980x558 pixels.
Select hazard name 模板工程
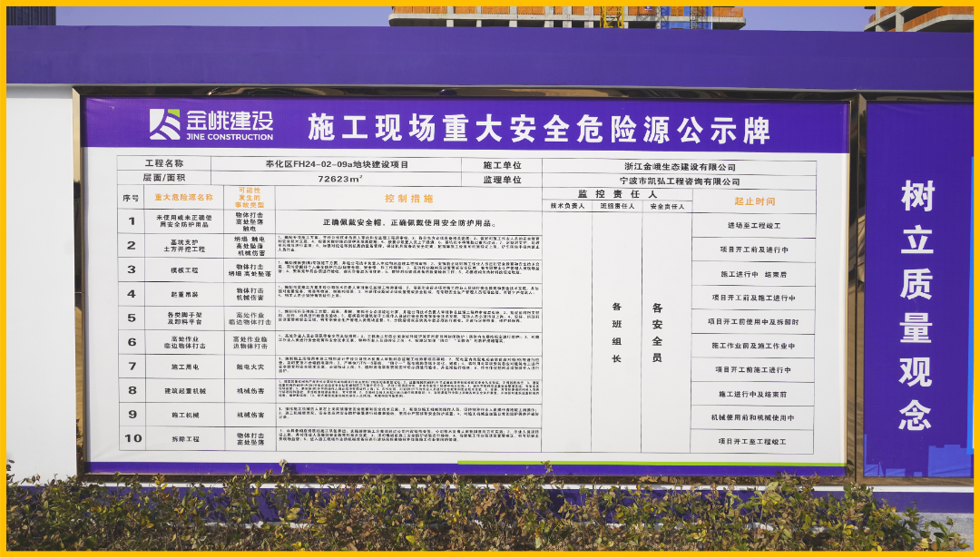(x=184, y=270)
